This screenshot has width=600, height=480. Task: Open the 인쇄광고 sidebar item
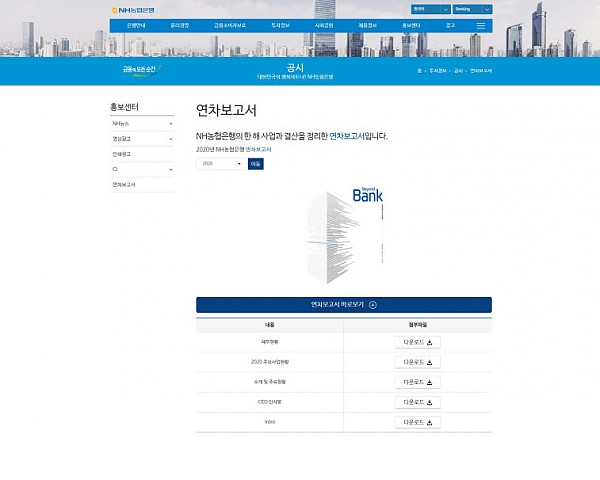(x=142, y=154)
